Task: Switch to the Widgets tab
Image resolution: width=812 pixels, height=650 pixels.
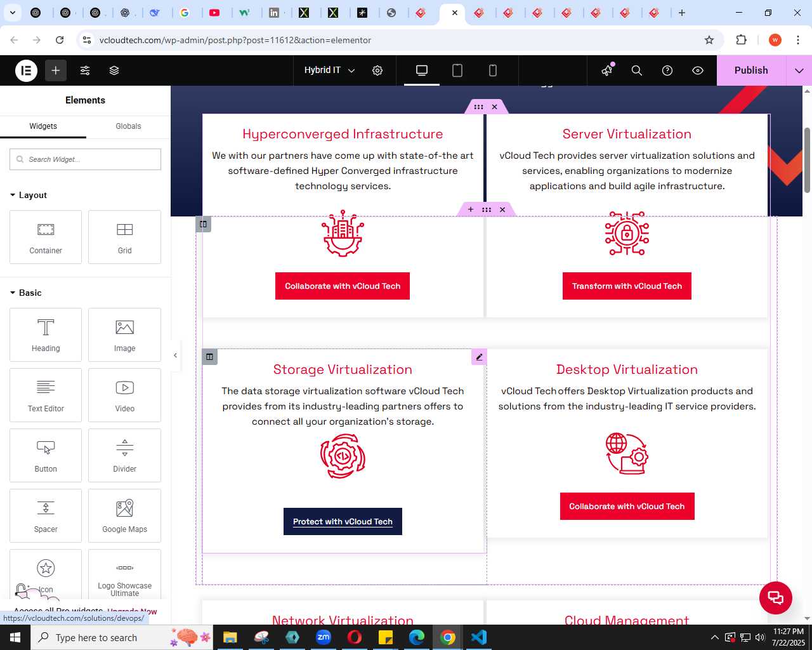Action: pos(43,126)
